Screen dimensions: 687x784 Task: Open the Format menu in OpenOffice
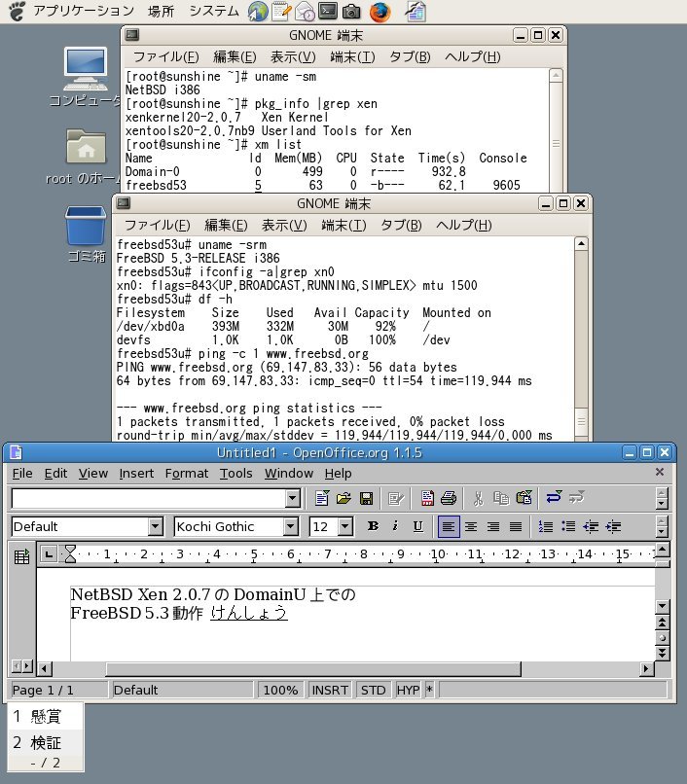(187, 473)
